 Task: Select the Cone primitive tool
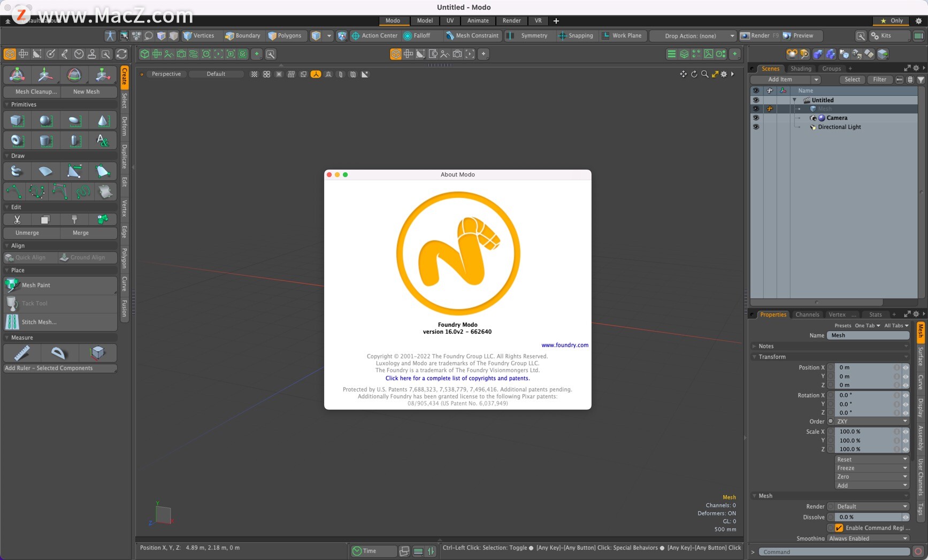103,121
